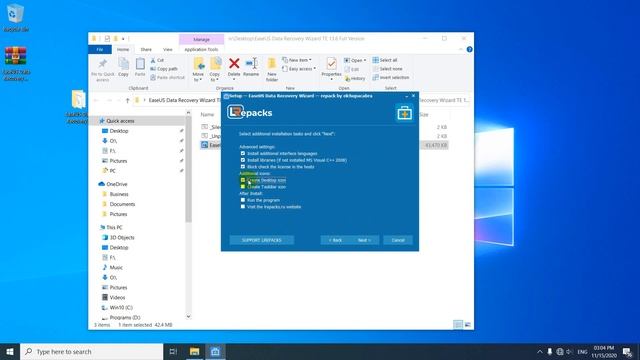640x360 pixels.
Task: Click the Rename icon in Organize group
Action: [251, 64]
